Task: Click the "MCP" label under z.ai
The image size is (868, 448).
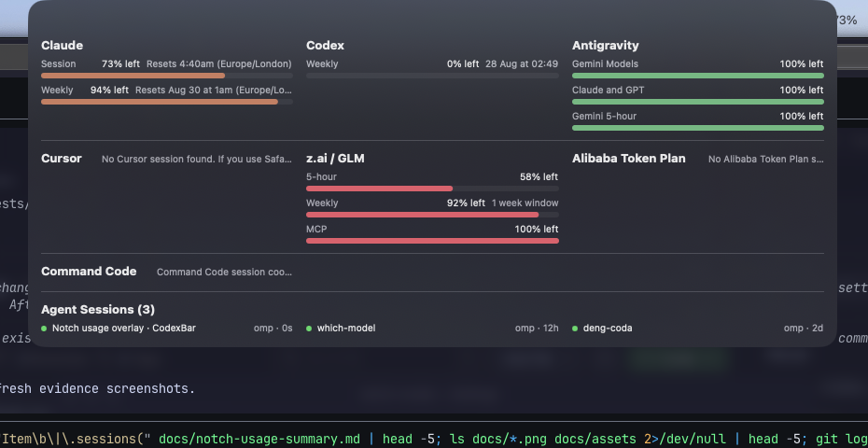Action: (316, 229)
